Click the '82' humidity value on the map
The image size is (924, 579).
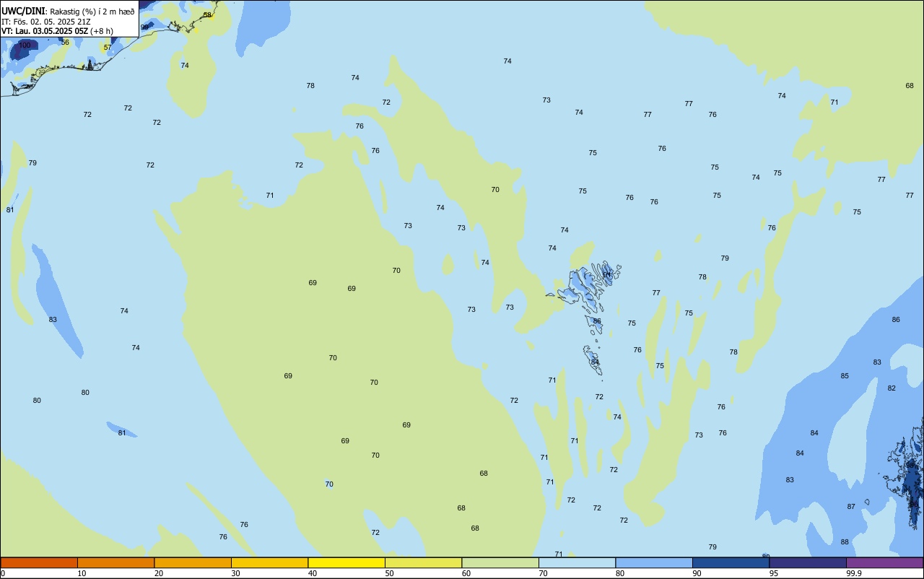[892, 388]
